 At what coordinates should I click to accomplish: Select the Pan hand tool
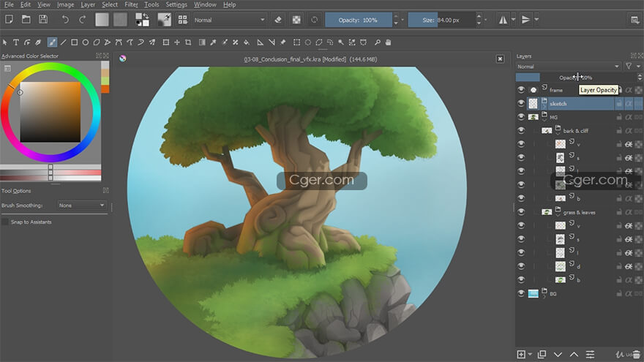click(388, 42)
